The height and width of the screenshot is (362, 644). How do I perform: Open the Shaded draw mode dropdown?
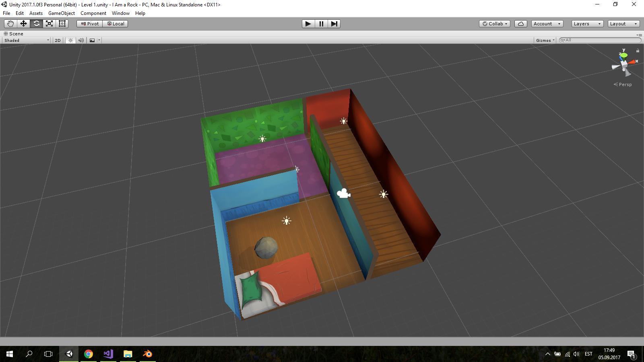click(x=27, y=40)
